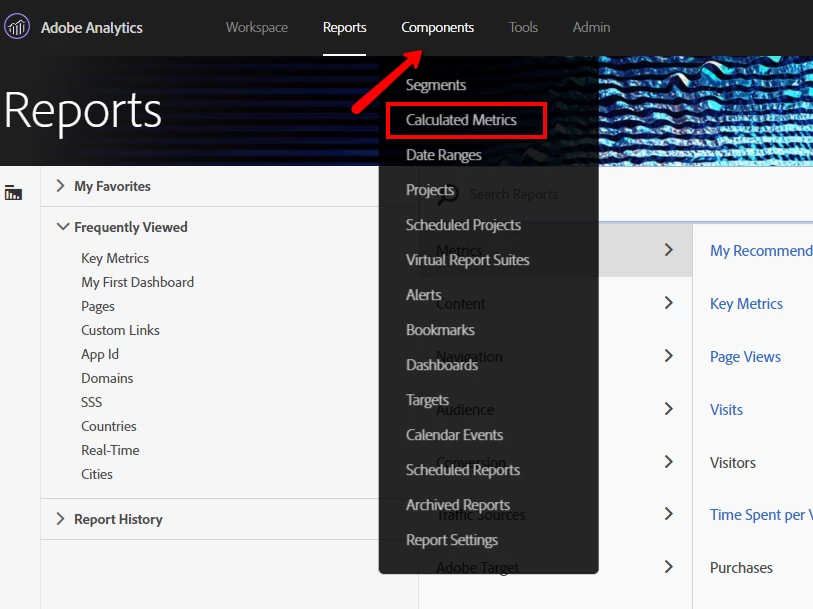Open the Domains report

pyautogui.click(x=107, y=378)
